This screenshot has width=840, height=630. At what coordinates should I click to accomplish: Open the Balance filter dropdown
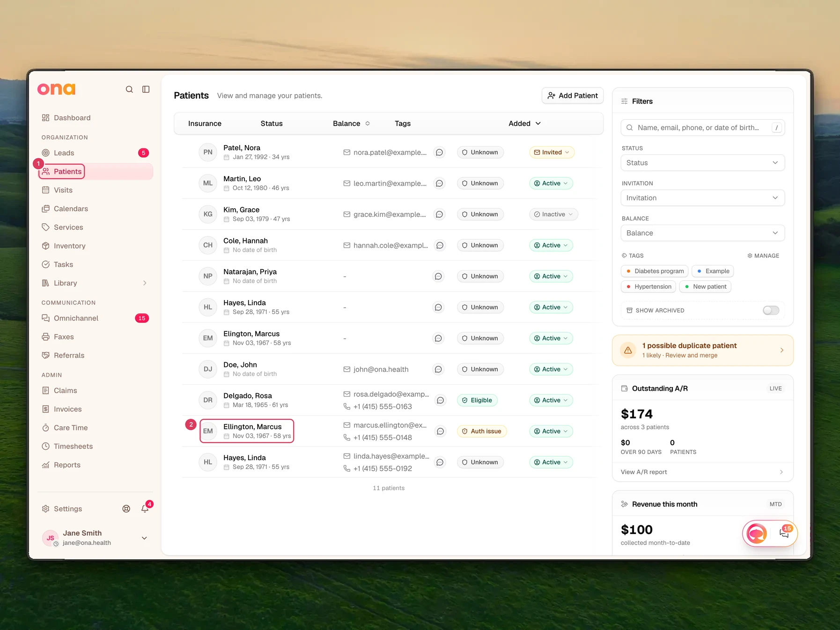(x=702, y=233)
